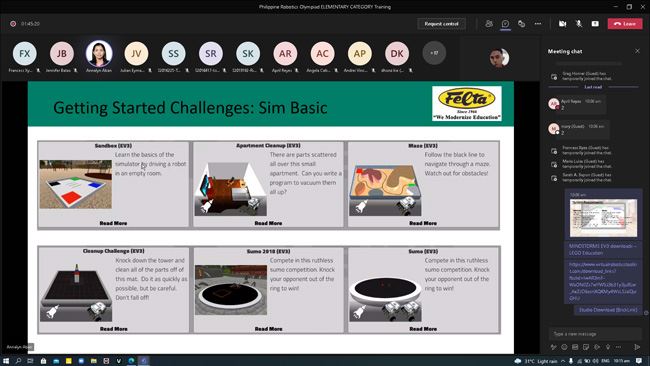Select participant avatar AC
The width and height of the screenshot is (650, 366).
pos(323,53)
